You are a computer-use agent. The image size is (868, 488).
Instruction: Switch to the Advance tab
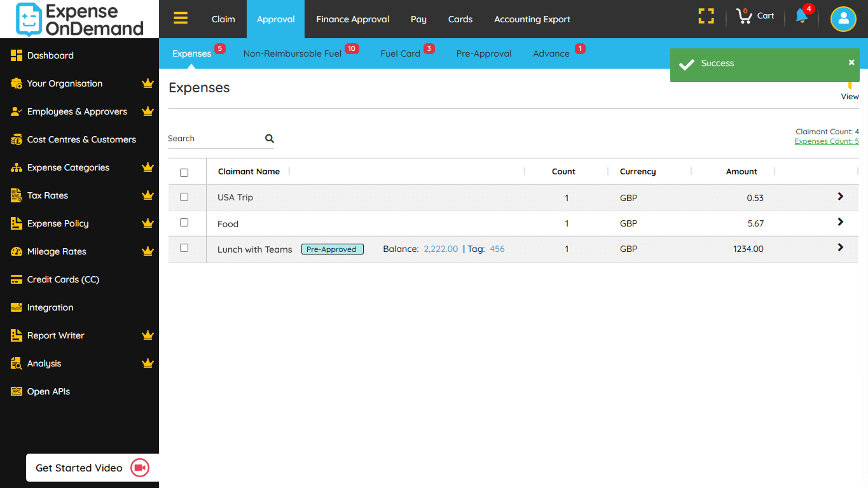coord(551,53)
